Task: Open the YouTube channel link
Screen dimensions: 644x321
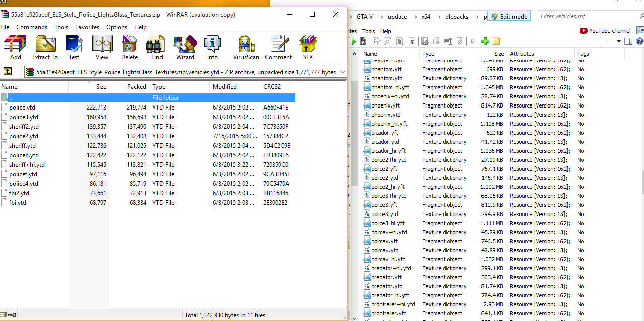Action: [605, 31]
